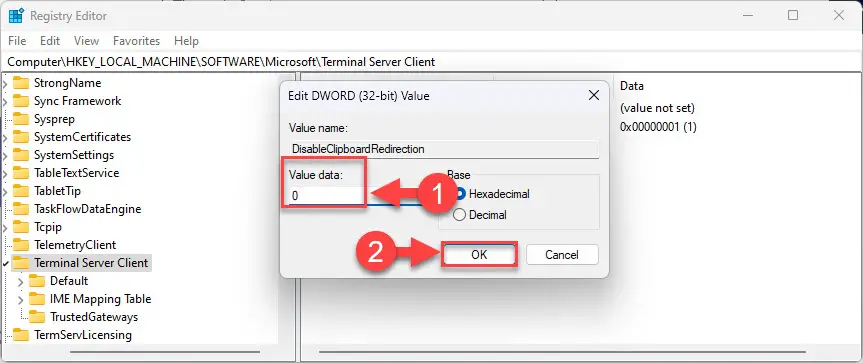Select the TelemetryClient folder icon
863x363 pixels.
click(21, 245)
